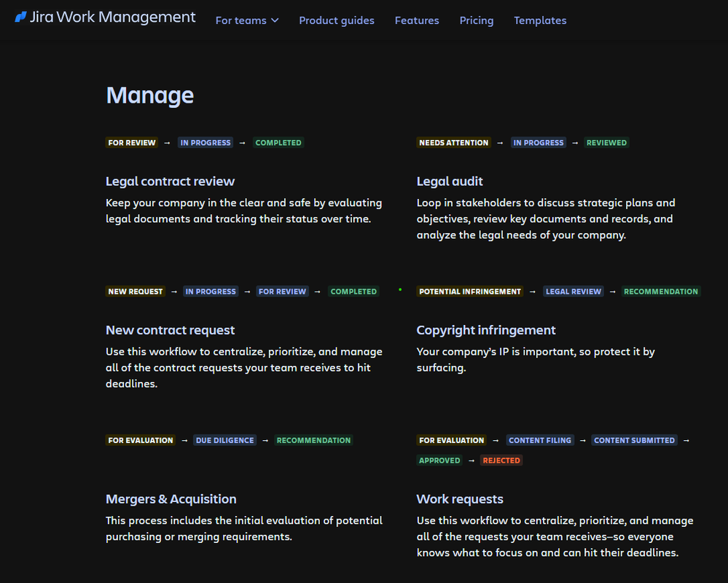This screenshot has width=728, height=583.
Task: Open the New contract request template
Action: click(170, 330)
